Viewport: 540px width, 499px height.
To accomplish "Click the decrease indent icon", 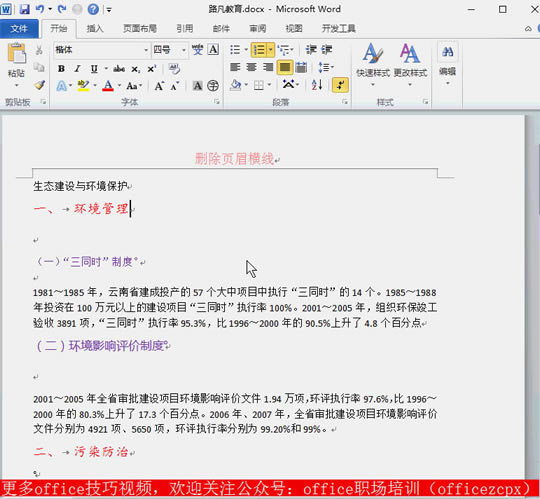I will tap(311, 50).
